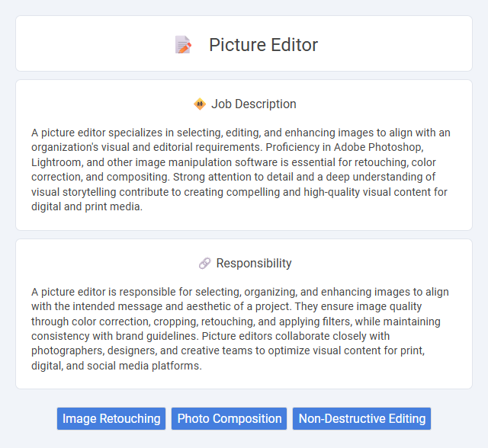Click the Responsibility heading
This screenshot has width=488, height=448.
[x=254, y=264]
